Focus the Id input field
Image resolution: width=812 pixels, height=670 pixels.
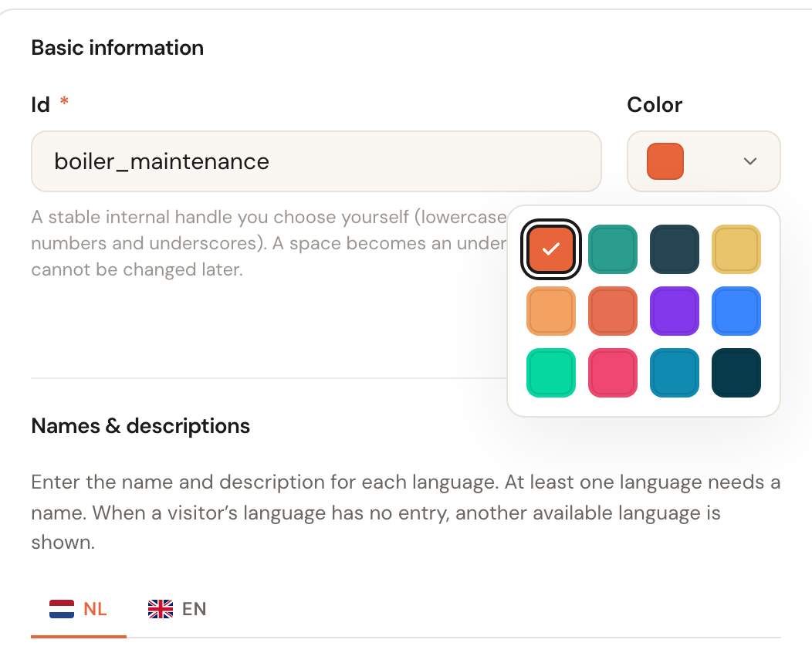(x=316, y=161)
